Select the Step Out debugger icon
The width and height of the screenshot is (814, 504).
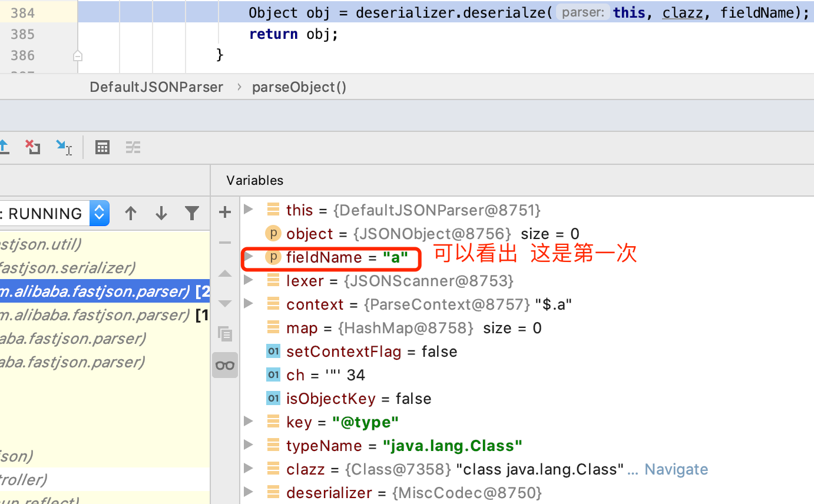pos(4,147)
